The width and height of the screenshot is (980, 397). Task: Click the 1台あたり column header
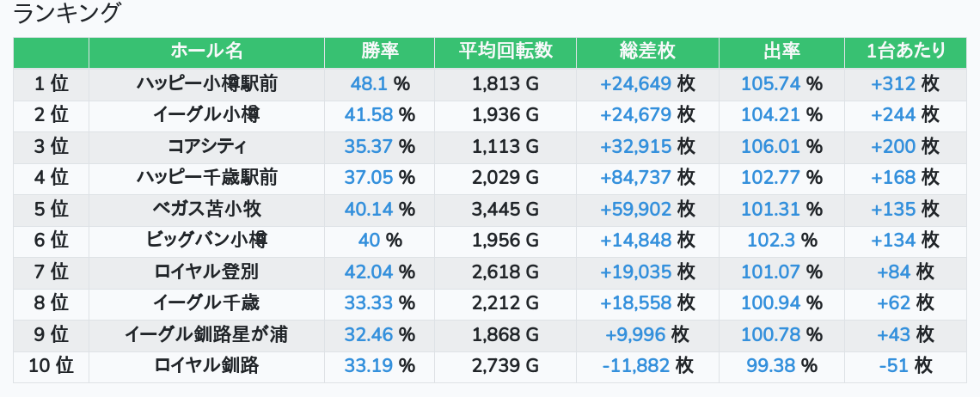tap(906, 52)
